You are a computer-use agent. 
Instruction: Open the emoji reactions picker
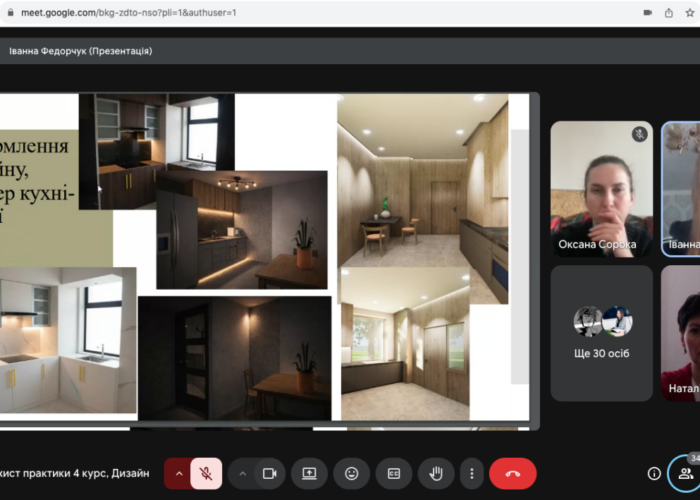tap(352, 473)
